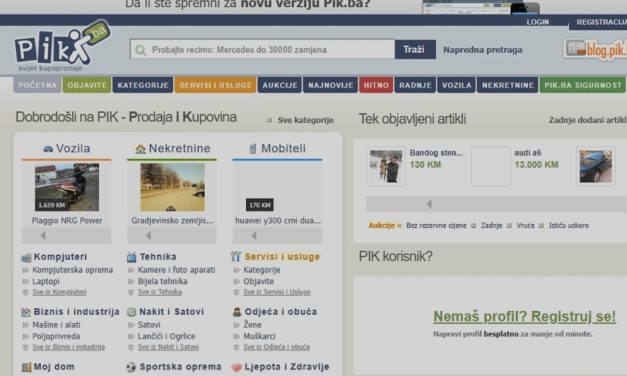The height and width of the screenshot is (376, 627).
Task: Click the Tehnika category icon
Action: click(132, 257)
